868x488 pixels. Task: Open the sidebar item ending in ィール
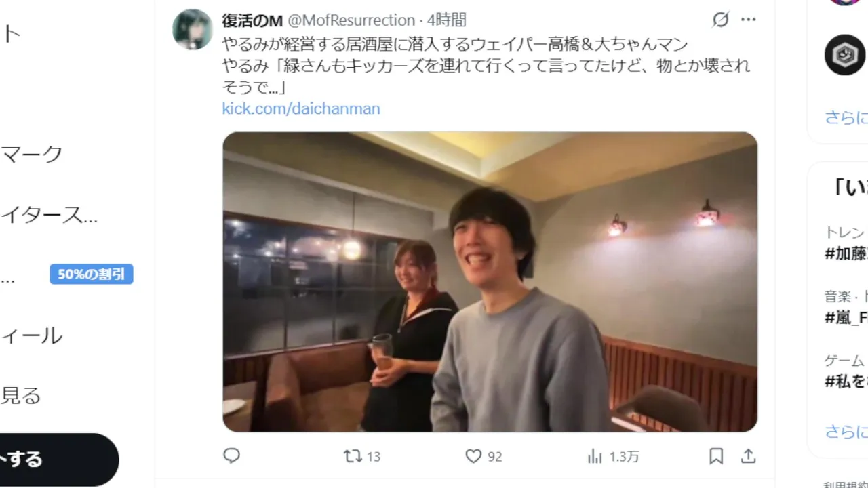32,335
